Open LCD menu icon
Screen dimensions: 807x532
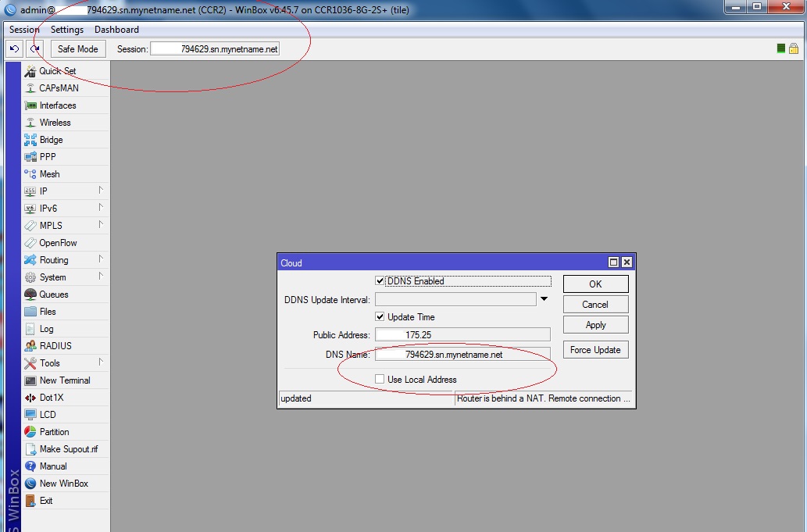30,415
